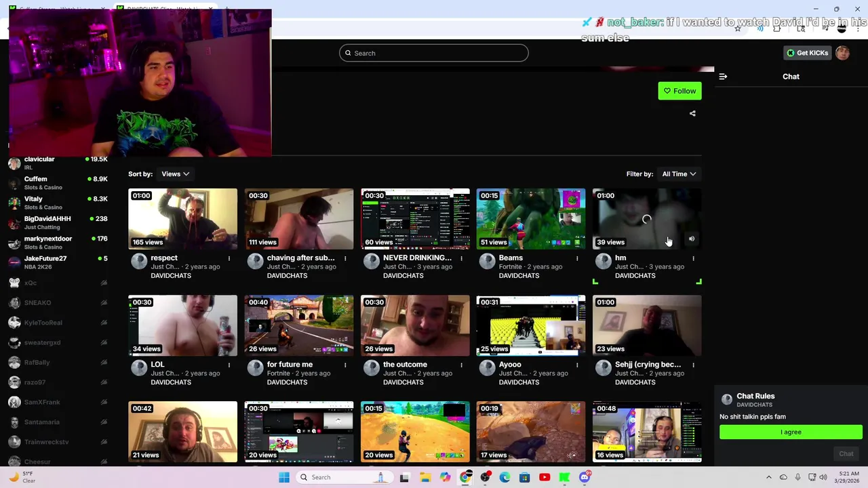Select BigDavidAHHH channel in the sidebar
Viewport: 868px width, 488px height.
[58, 222]
